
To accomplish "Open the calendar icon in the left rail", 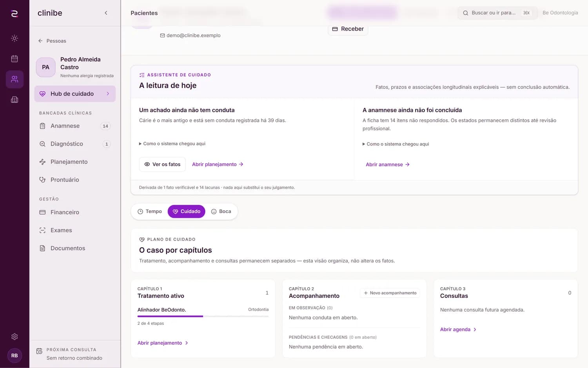I will 15,59.
